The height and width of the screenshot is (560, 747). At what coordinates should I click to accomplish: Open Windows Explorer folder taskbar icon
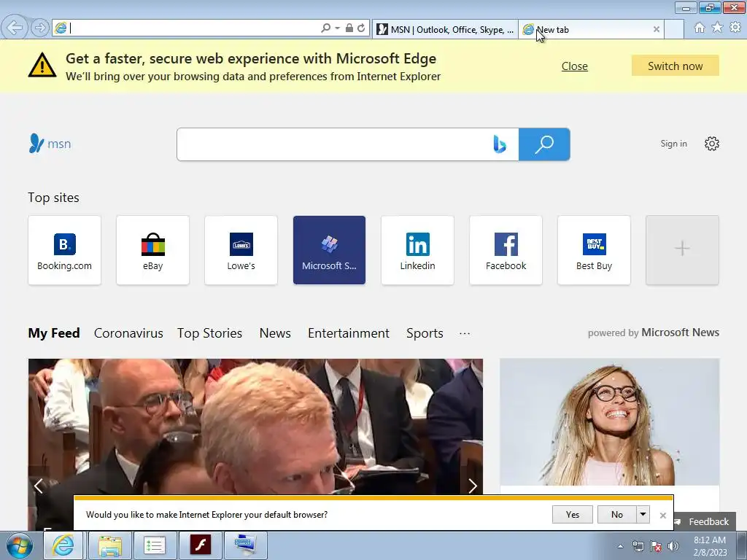pos(109,545)
